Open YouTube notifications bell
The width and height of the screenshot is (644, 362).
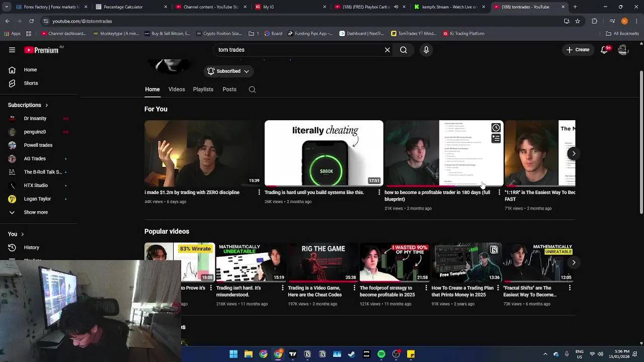pyautogui.click(x=604, y=50)
